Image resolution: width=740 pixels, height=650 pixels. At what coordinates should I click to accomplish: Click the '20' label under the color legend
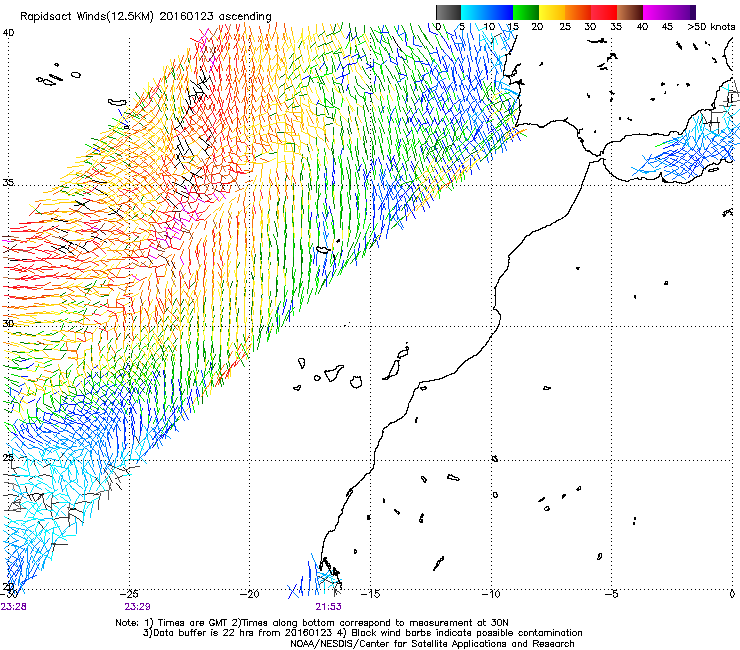click(537, 27)
